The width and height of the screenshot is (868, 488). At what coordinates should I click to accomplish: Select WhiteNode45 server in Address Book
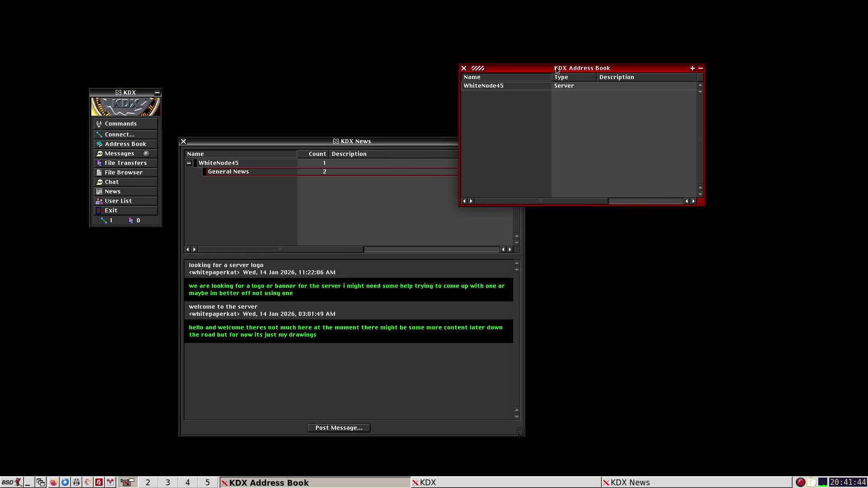point(483,85)
